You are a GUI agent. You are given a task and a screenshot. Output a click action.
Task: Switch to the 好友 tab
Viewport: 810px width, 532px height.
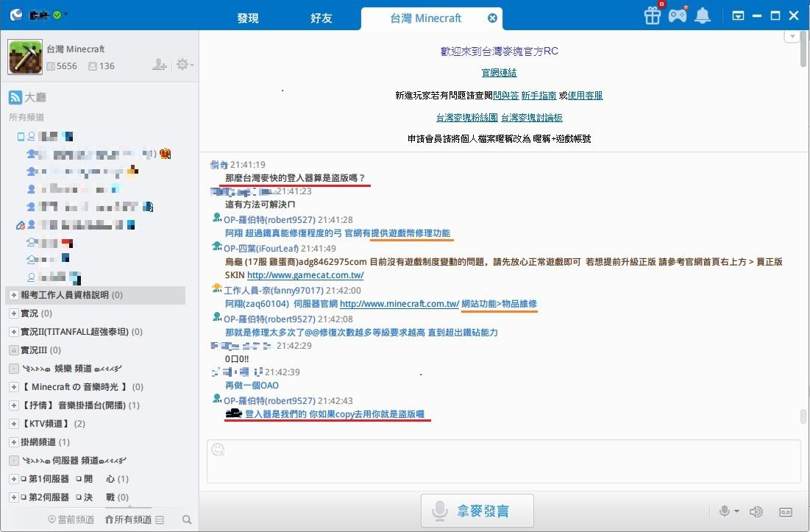pyautogui.click(x=321, y=18)
